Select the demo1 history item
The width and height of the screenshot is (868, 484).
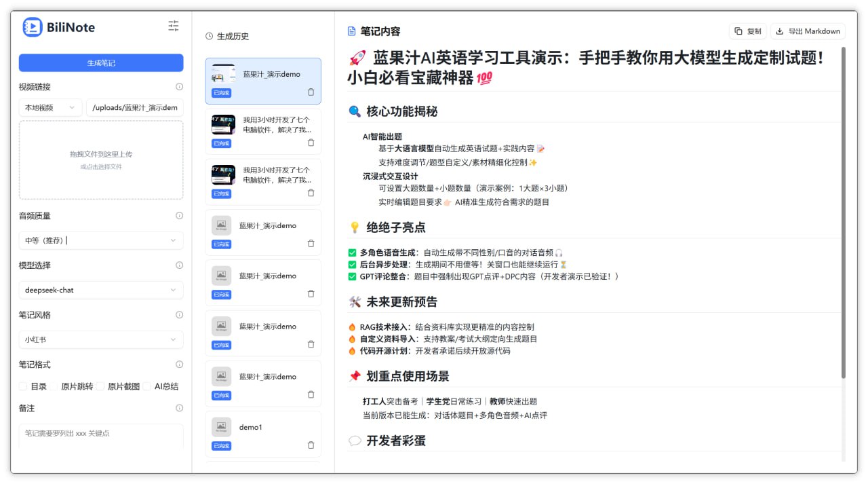point(263,428)
